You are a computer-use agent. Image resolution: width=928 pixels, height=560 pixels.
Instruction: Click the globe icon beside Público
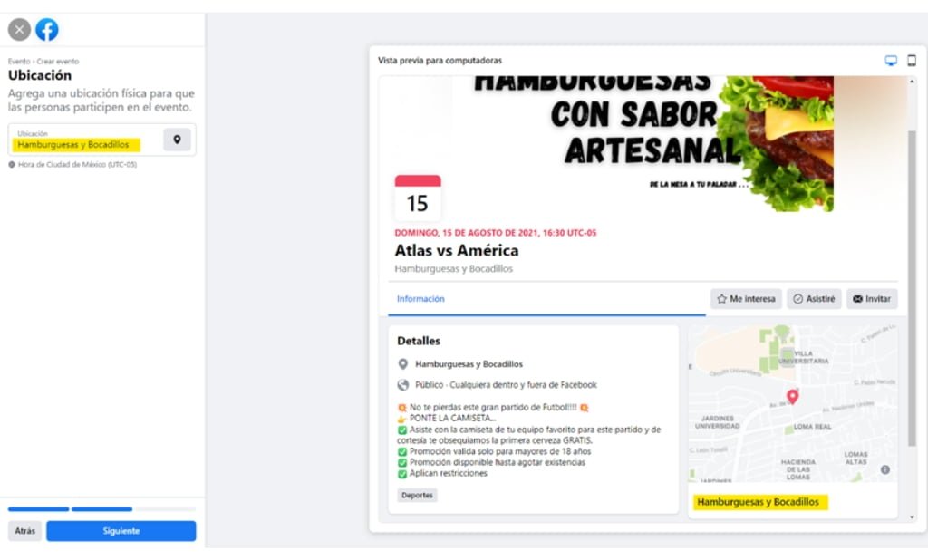click(402, 383)
